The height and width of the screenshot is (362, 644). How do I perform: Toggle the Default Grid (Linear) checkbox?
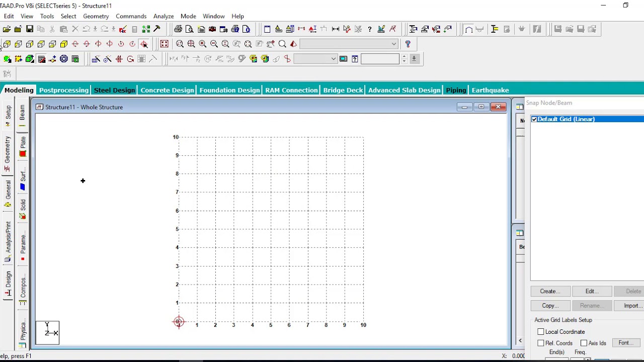[x=534, y=119]
